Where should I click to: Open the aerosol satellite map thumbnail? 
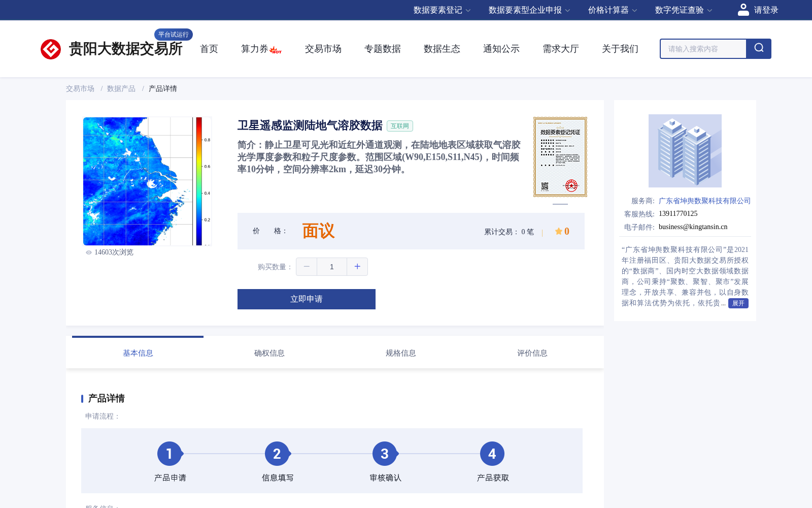147,181
